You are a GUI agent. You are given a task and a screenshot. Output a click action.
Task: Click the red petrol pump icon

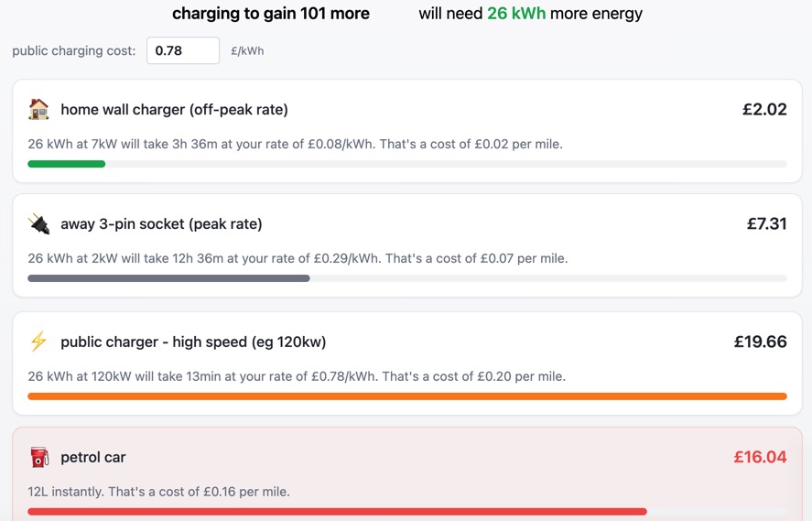pos(38,457)
